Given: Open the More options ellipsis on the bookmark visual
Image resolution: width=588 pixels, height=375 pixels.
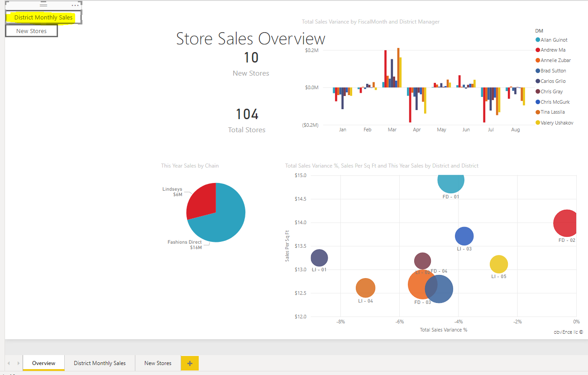Looking at the screenshot, I should pyautogui.click(x=75, y=5).
